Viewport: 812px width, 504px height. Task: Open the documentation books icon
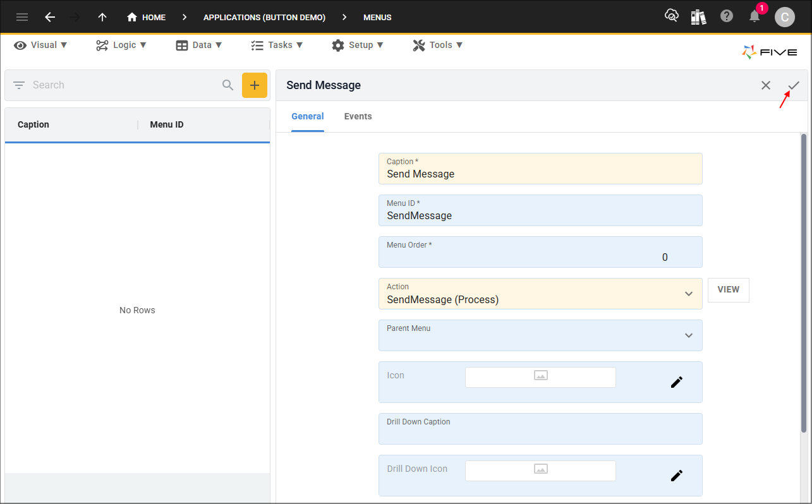pyautogui.click(x=699, y=16)
